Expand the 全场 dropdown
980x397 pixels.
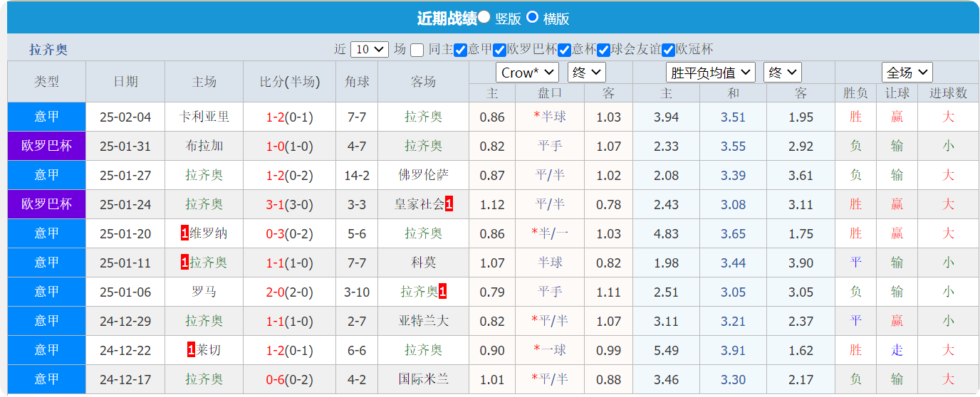[x=907, y=73]
